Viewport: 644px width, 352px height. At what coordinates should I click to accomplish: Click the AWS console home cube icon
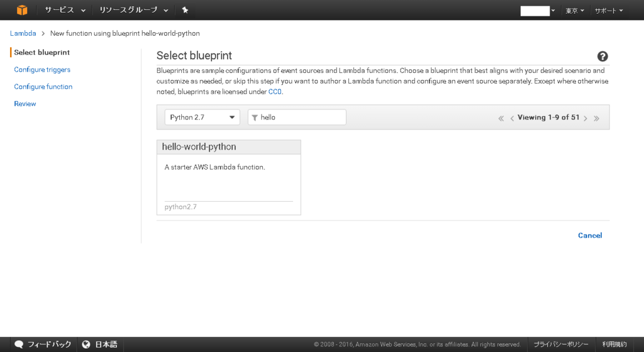pos(22,10)
